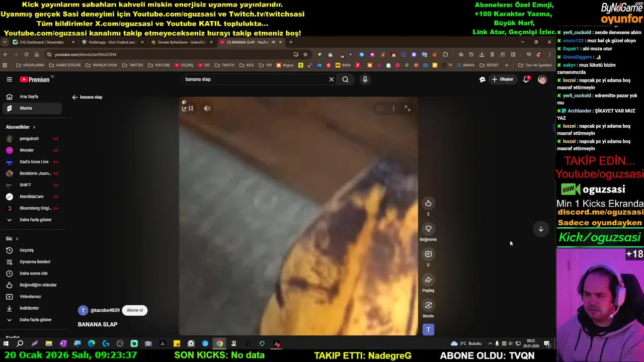Open the TWITTER bookmarks folder
644x362 pixels.
tap(132, 65)
